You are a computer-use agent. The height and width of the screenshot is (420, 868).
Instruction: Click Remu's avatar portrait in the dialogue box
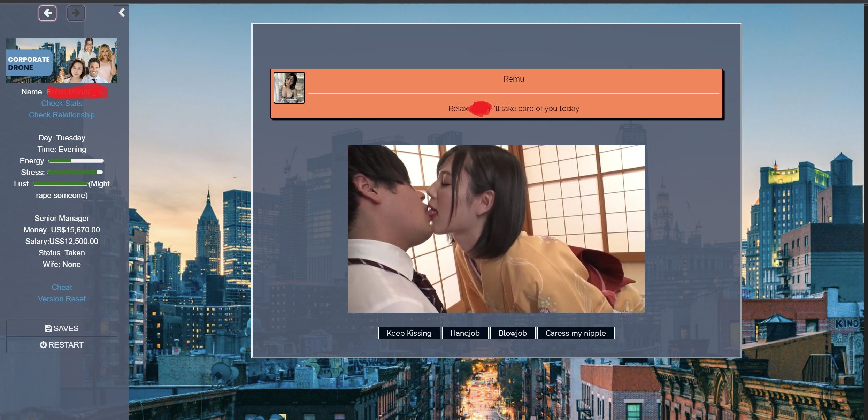tap(289, 88)
